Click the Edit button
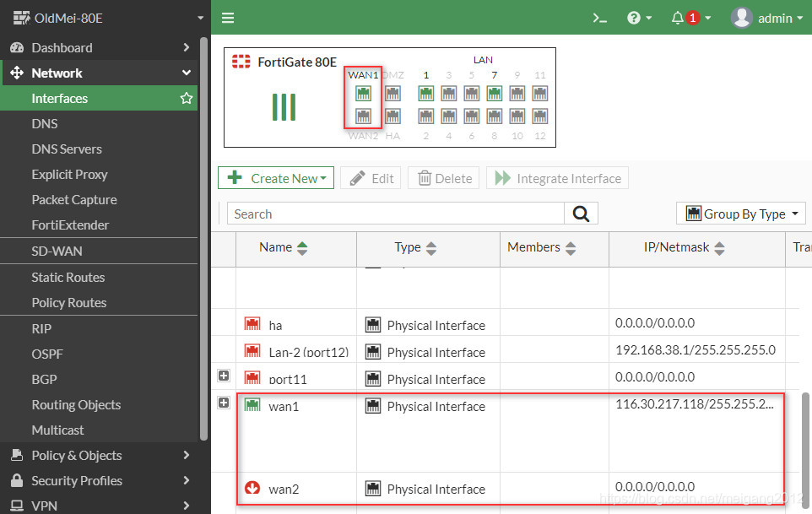 (x=371, y=178)
